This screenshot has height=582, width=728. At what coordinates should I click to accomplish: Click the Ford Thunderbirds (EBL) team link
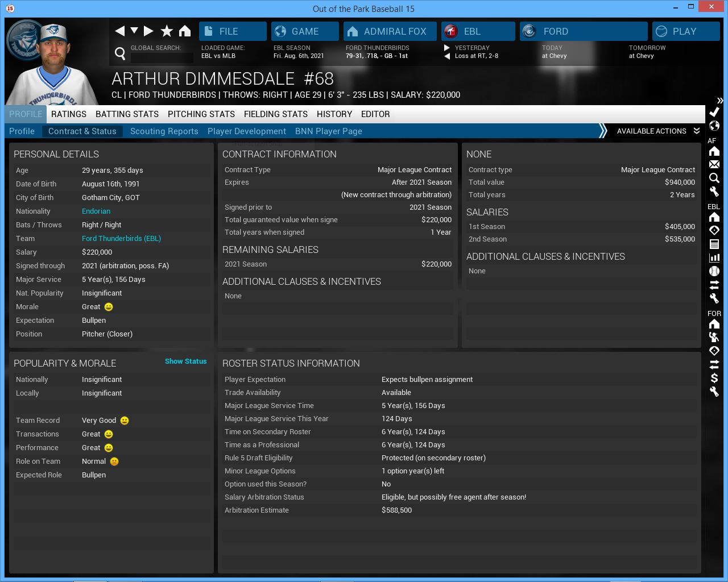tap(121, 239)
